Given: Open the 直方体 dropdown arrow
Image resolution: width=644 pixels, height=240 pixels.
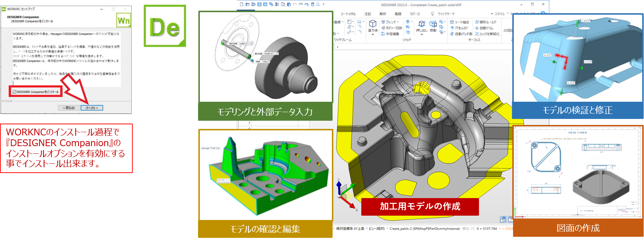Looking at the screenshot, I should click(373, 34).
